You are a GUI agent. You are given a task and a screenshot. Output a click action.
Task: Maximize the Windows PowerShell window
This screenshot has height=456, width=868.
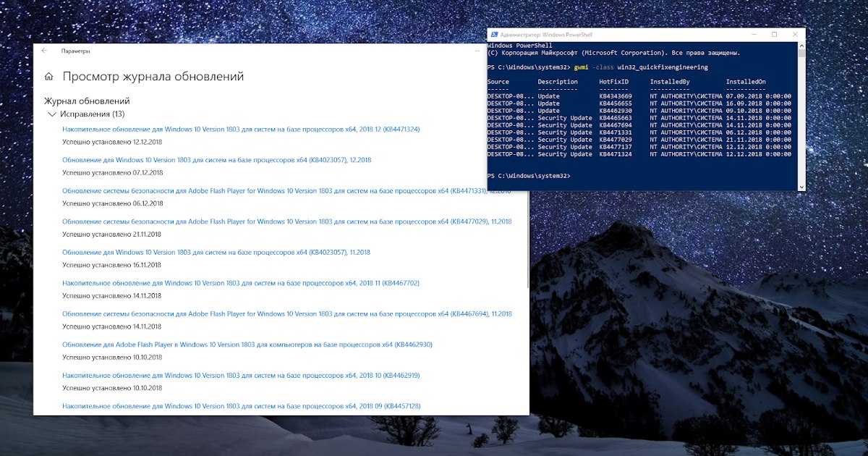[774, 34]
